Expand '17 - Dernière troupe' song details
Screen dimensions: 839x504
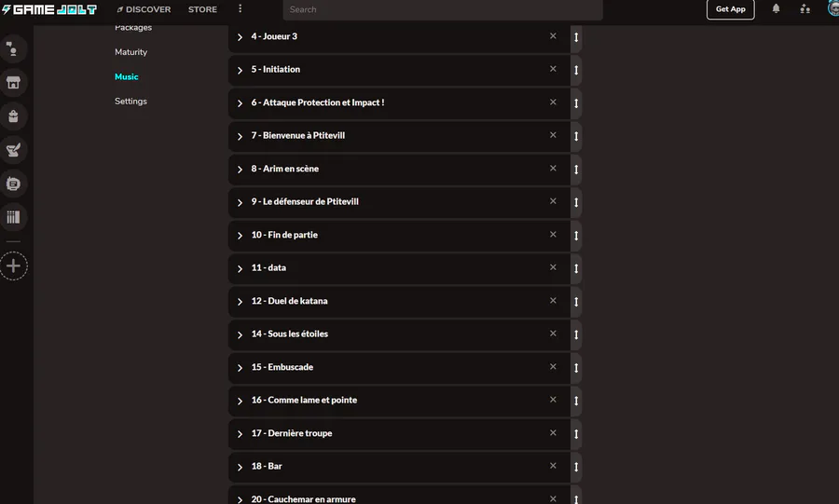(240, 434)
